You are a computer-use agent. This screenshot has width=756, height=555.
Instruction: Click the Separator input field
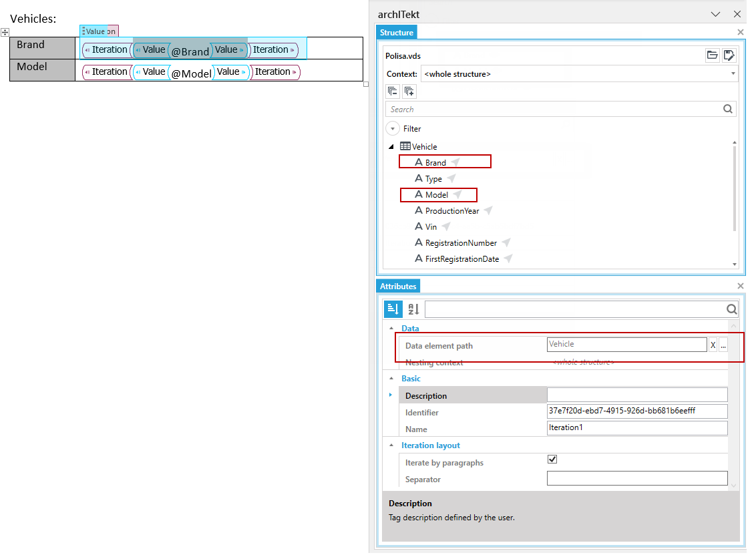pos(637,478)
